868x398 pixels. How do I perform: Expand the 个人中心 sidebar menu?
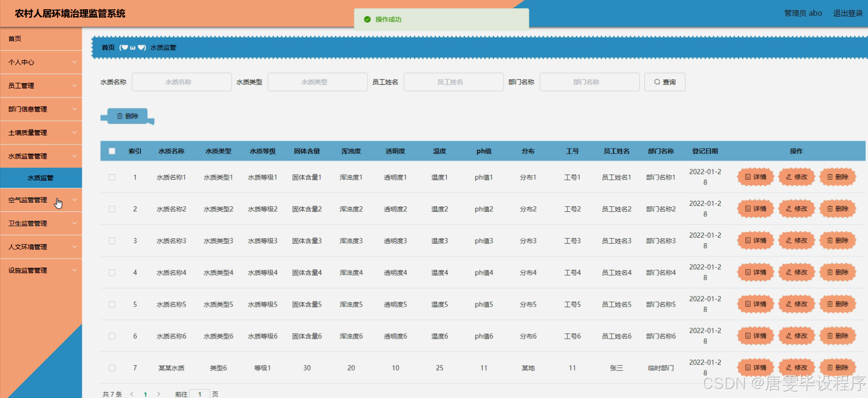[41, 62]
